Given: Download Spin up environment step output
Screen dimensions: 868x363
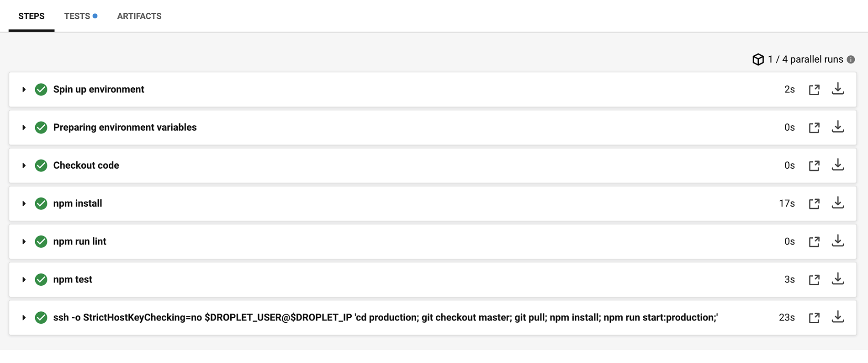Looking at the screenshot, I should click(x=838, y=89).
